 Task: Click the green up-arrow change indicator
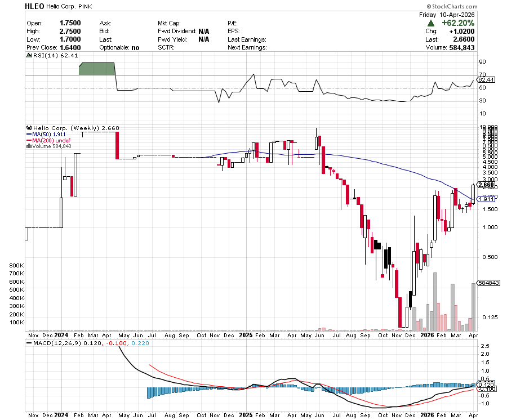431,23
